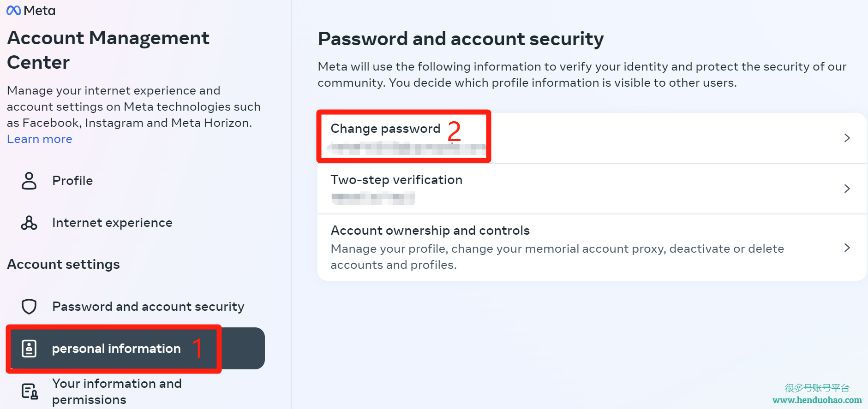Click the personal information ID card icon
The height and width of the screenshot is (409, 868).
point(29,349)
